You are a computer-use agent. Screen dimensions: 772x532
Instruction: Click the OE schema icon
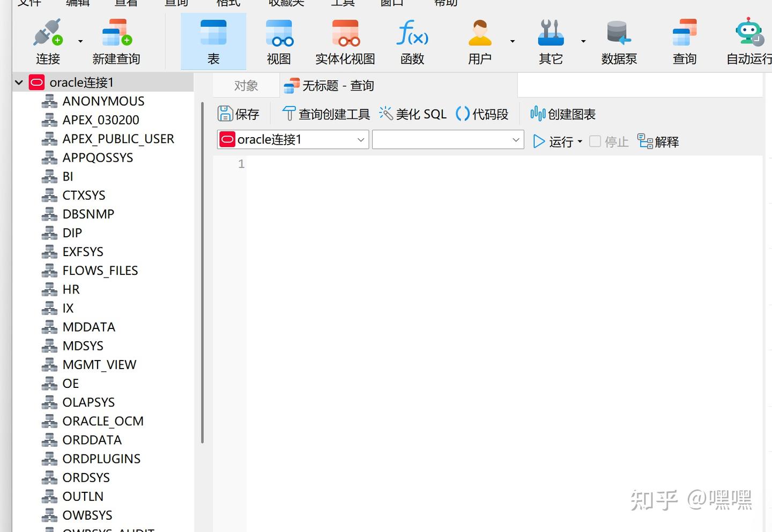[x=49, y=384]
